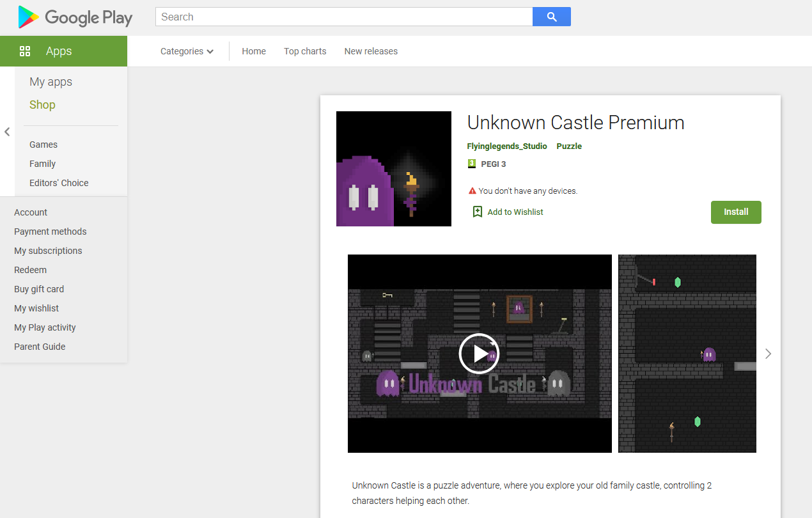The width and height of the screenshot is (812, 518).
Task: Click the PEGI 3 rating badge
Action: [x=472, y=164]
